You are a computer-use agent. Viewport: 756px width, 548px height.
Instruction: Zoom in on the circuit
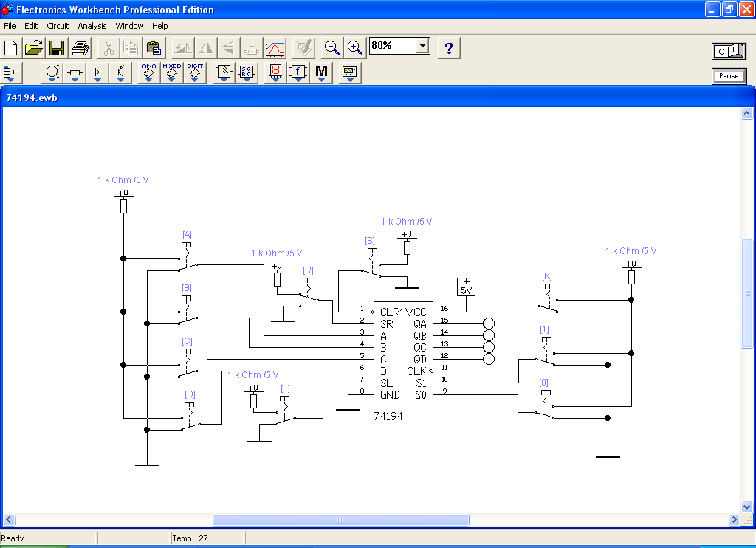click(x=355, y=48)
